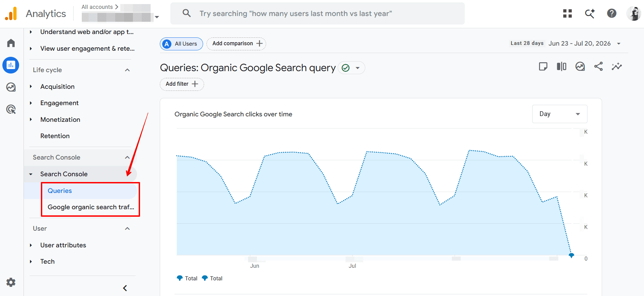Open the account selector dropdown arrow
Image resolution: width=644 pixels, height=296 pixels.
pos(157,17)
